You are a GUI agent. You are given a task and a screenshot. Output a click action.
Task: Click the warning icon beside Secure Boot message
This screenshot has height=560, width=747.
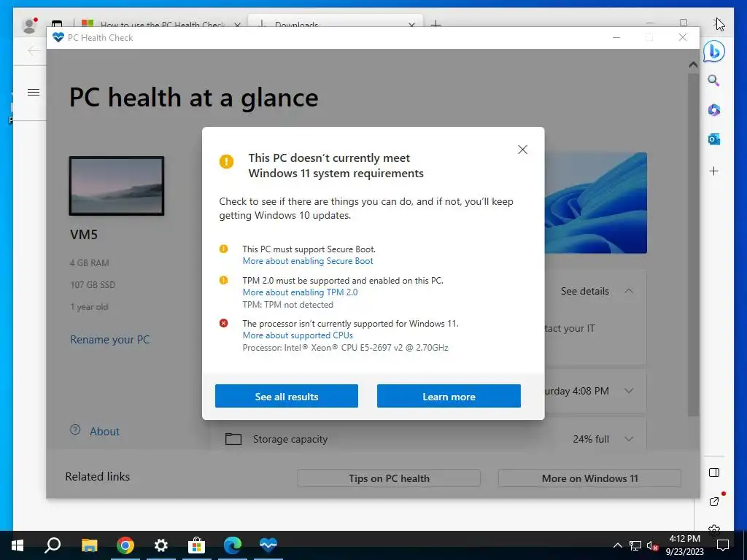[x=223, y=249]
